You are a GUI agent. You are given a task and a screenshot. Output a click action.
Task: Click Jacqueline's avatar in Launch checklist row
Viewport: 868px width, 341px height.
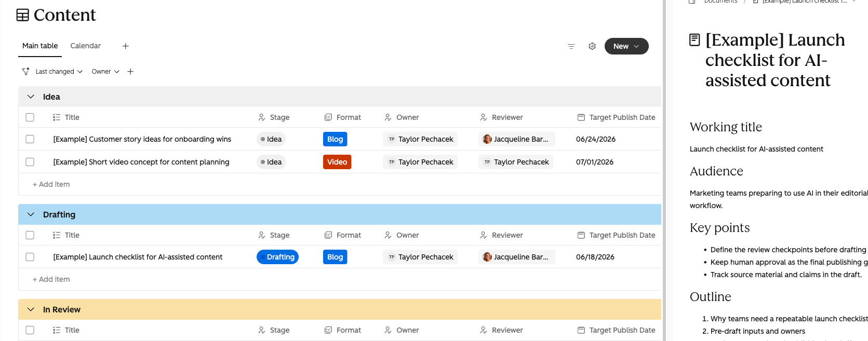(487, 257)
